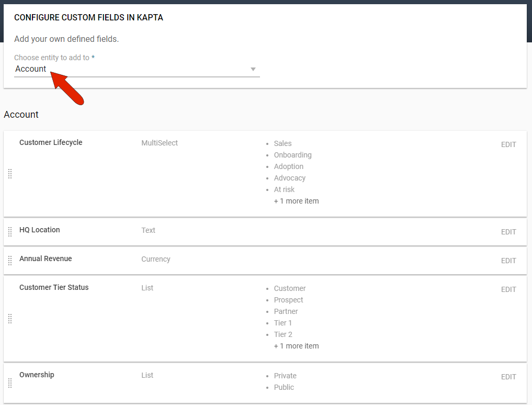
Task: Click EDIT for Ownership
Action: 508,376
